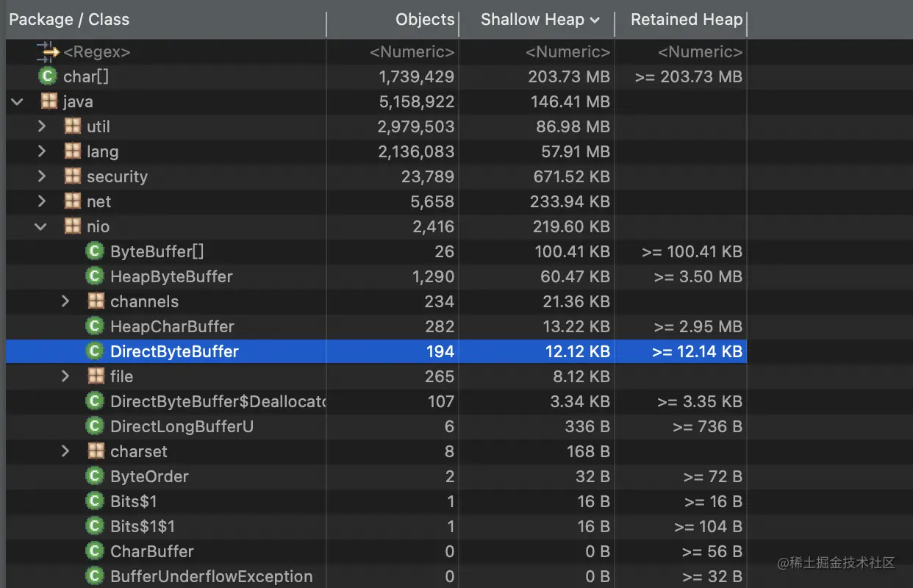Select the HeapByteBuffer class name
913x588 pixels.
point(171,276)
